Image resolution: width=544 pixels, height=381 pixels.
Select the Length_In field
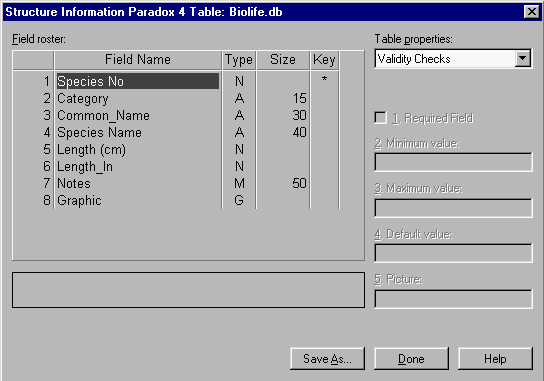(85, 167)
